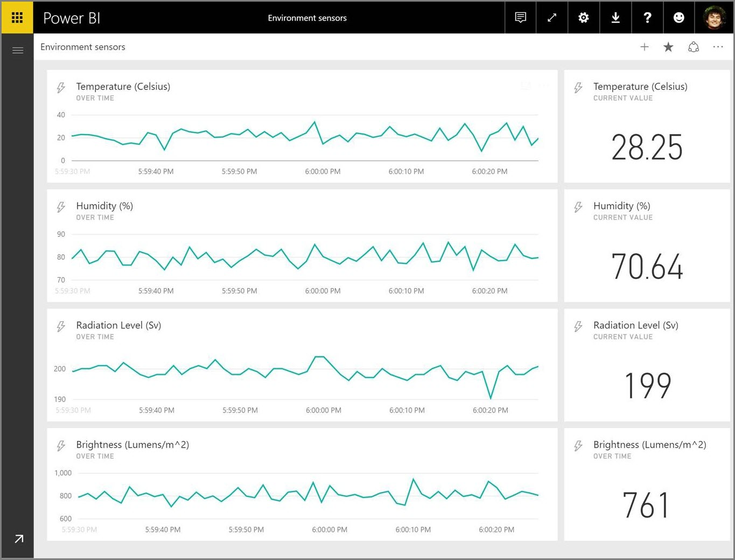Select Environment sensors in the title bar
The image size is (735, 560).
coord(307,18)
